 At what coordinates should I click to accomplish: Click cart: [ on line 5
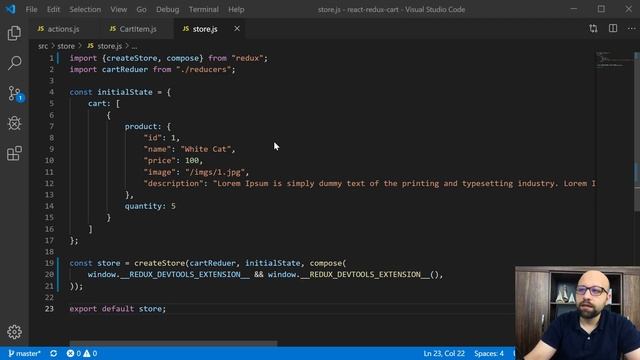point(104,104)
